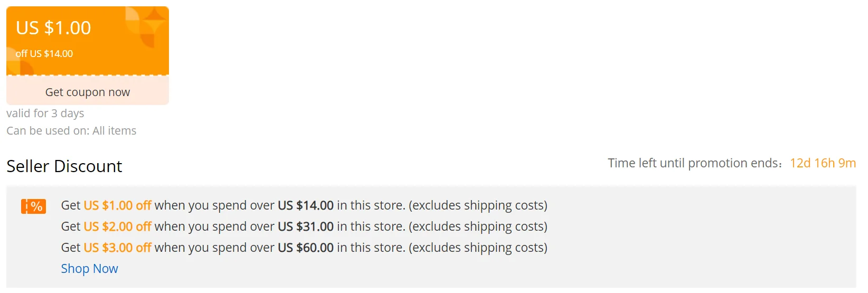Screen dimensions: 868x293
Task: Click the 12d 16h 9m countdown timer
Action: pos(823,163)
